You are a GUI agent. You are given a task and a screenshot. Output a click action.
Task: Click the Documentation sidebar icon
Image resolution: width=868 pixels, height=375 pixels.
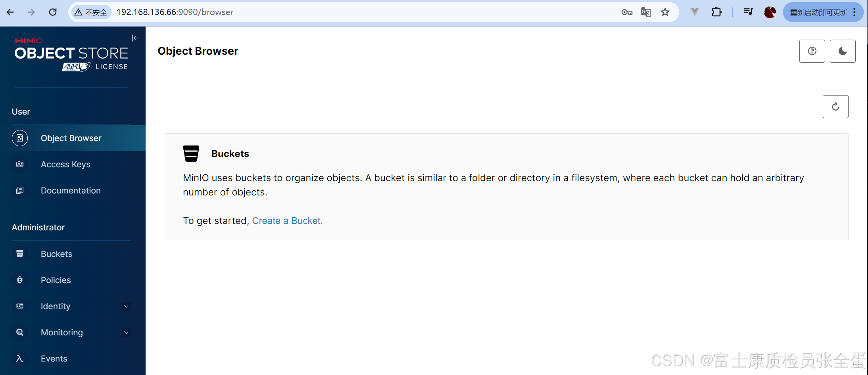[20, 190]
